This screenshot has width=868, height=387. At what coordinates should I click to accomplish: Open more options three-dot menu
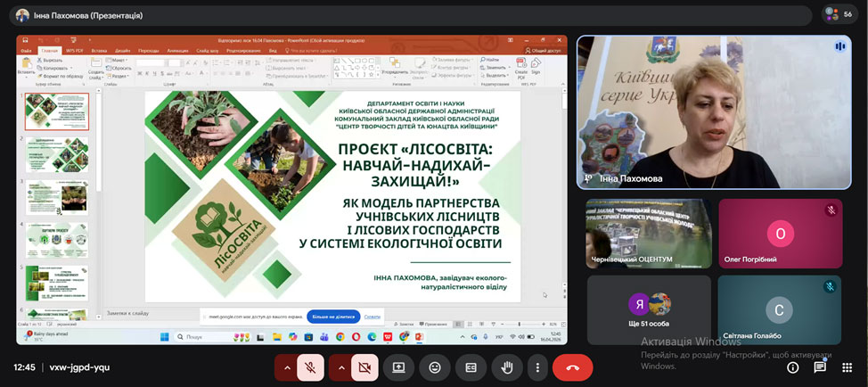point(536,366)
